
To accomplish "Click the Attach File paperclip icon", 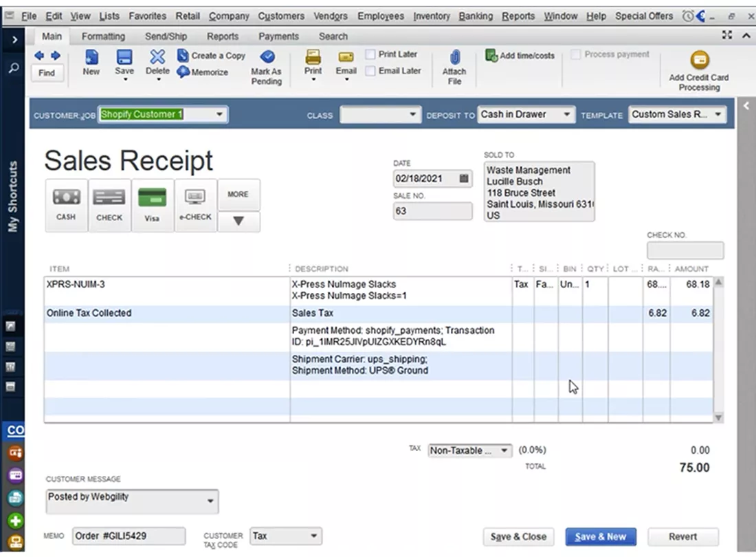I will click(454, 59).
